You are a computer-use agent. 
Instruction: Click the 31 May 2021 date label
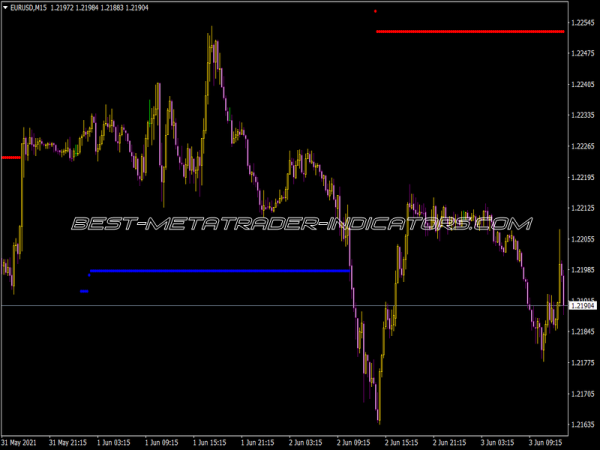click(x=22, y=441)
